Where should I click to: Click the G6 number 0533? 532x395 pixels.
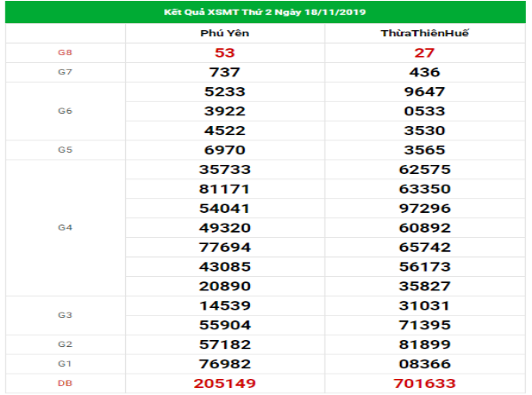click(x=425, y=111)
